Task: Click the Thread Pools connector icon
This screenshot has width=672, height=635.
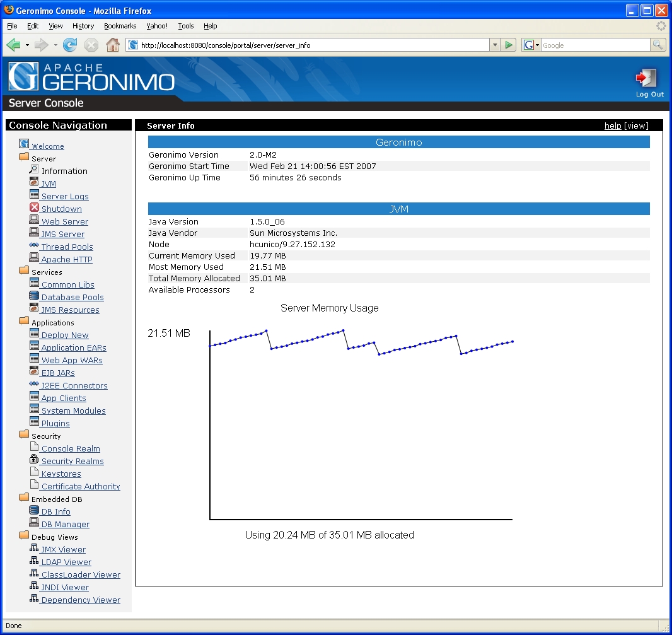Action: [34, 245]
